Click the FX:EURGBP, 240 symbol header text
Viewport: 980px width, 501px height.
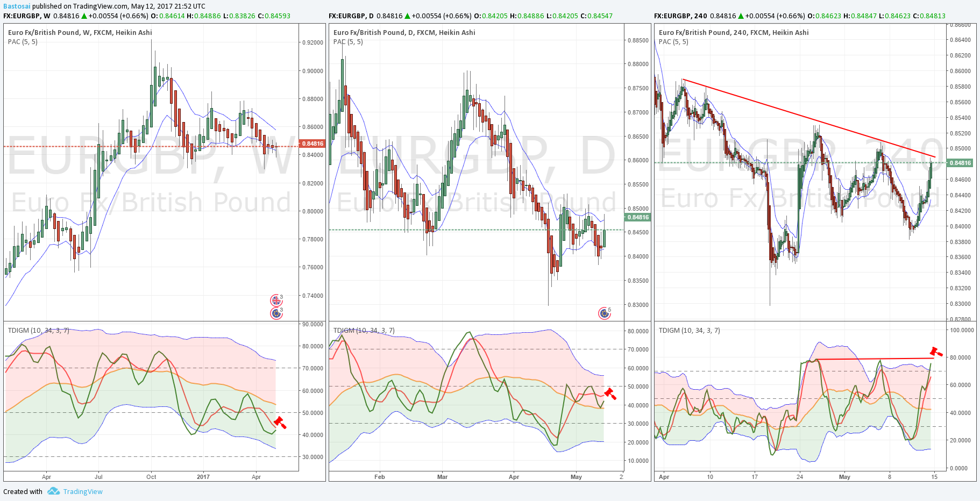click(x=680, y=16)
